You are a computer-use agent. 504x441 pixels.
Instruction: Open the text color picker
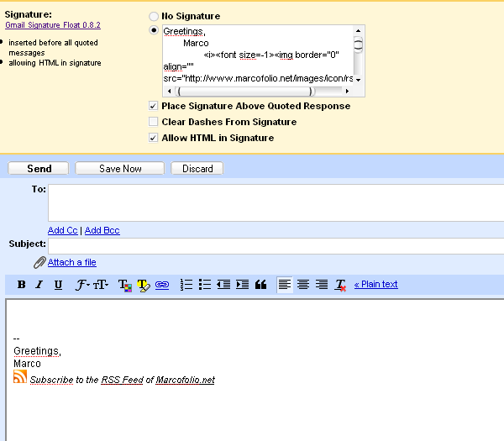point(124,285)
